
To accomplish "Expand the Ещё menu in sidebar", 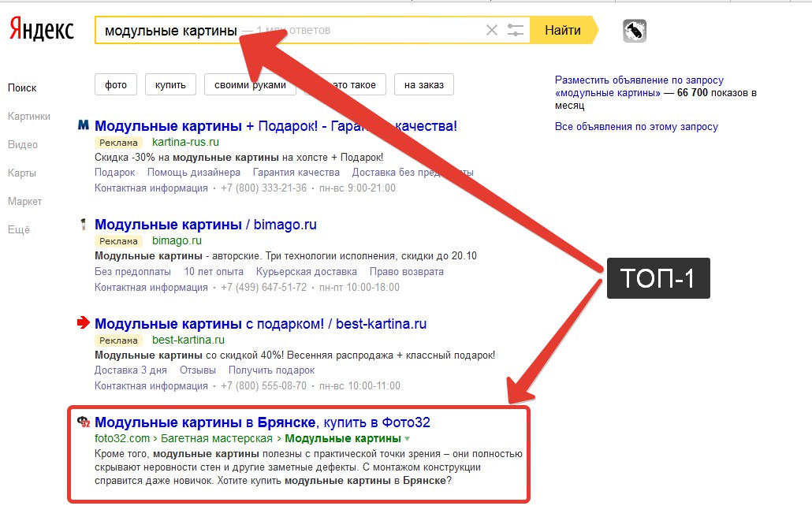I will click(x=19, y=229).
